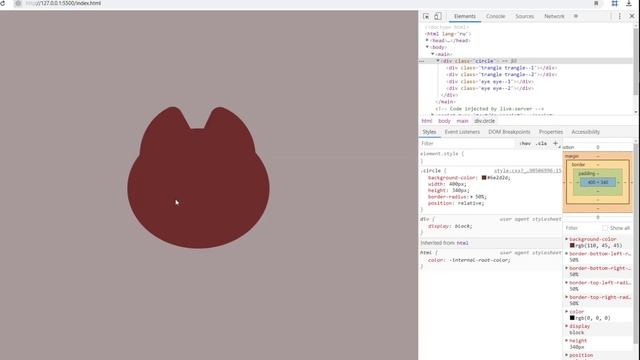Open the more DevTools tabs chevron
The height and width of the screenshot is (360, 640).
coord(576,16)
